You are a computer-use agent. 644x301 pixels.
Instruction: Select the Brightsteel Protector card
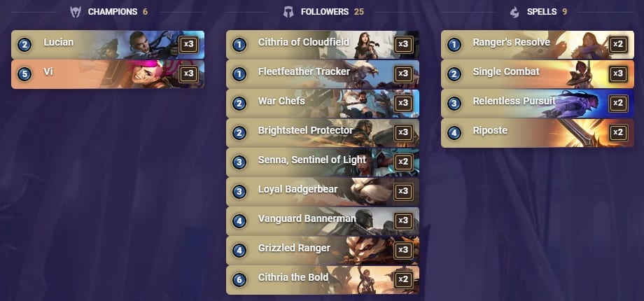(323, 132)
